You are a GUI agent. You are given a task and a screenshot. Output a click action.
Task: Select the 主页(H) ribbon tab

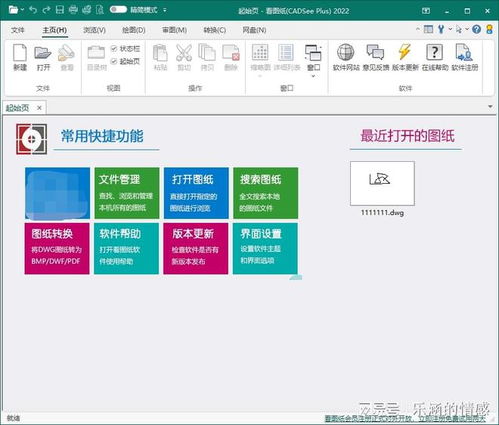55,30
